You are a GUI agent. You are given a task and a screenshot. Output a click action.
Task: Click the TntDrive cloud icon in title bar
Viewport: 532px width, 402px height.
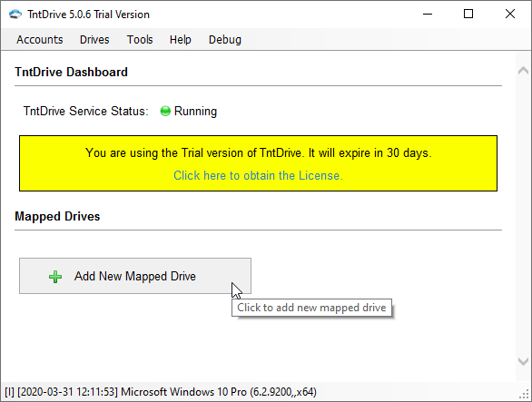coord(15,15)
